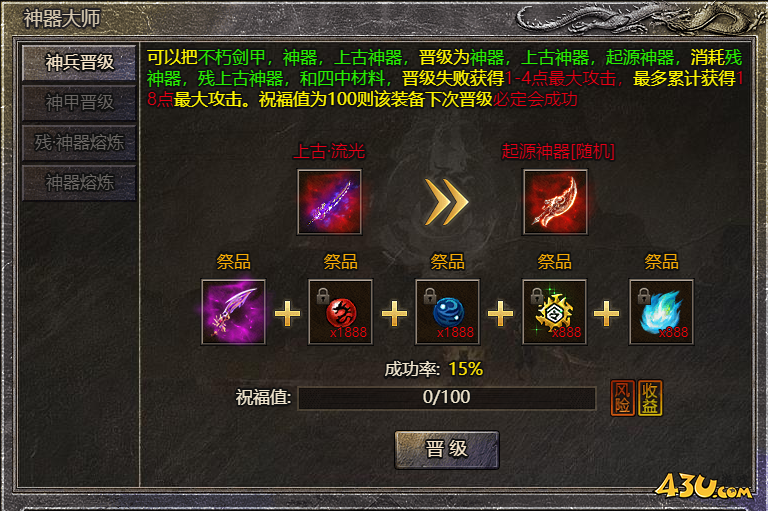The width and height of the screenshot is (768, 511).
Task: Click the lock icon on red orb slot
Action: [x=322, y=295]
